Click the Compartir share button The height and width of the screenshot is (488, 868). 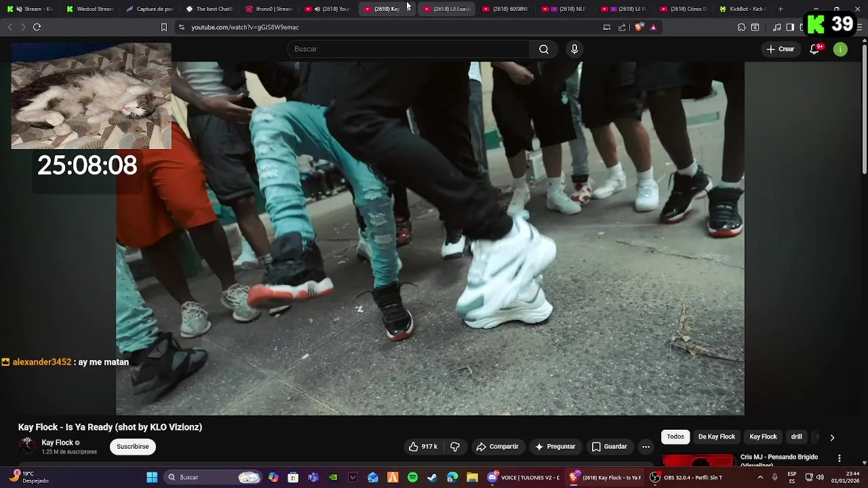(498, 447)
